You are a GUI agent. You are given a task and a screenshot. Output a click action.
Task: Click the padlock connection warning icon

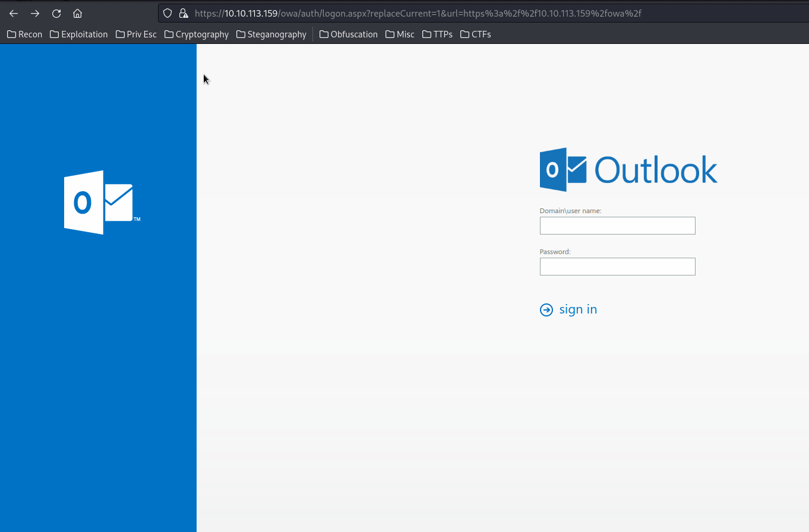click(x=184, y=13)
